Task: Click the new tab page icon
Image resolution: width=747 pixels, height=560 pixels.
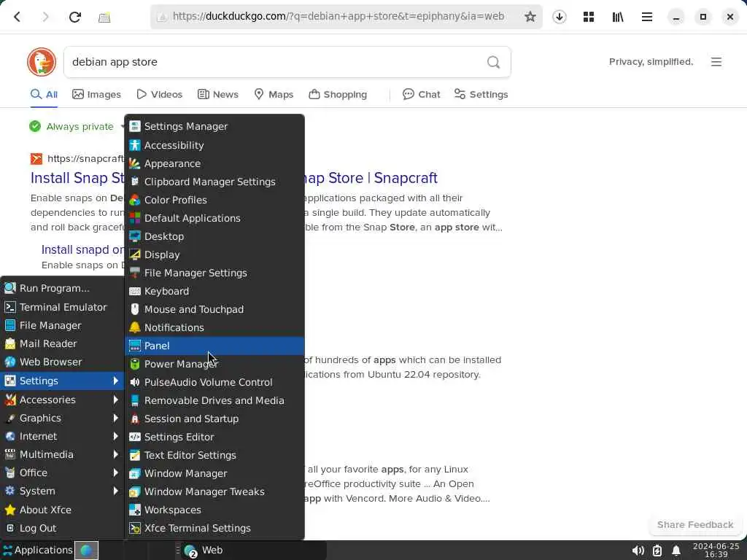Action: coord(104,17)
